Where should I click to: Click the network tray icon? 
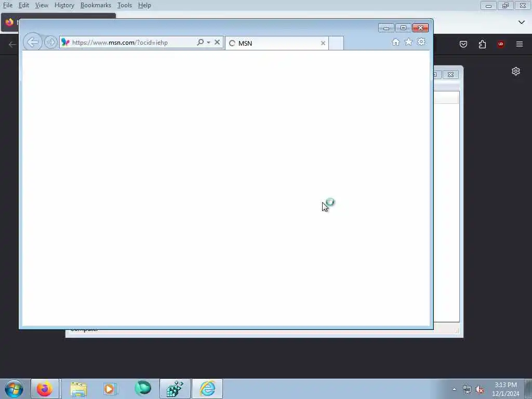[467, 390]
